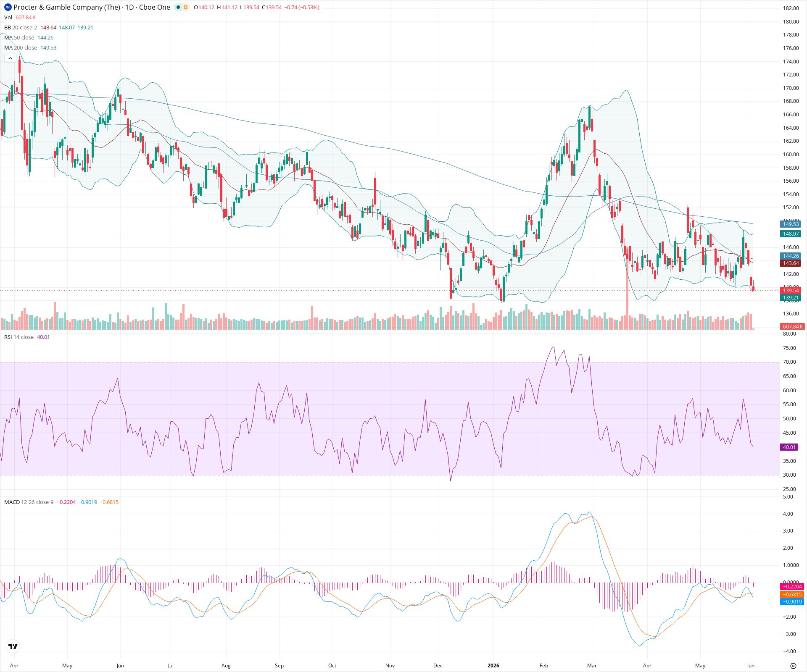Click the Oct label on time axis

332,666
